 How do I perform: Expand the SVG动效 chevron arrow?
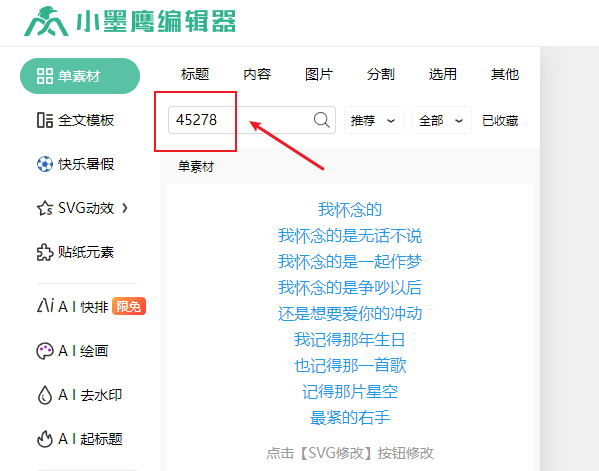point(125,208)
